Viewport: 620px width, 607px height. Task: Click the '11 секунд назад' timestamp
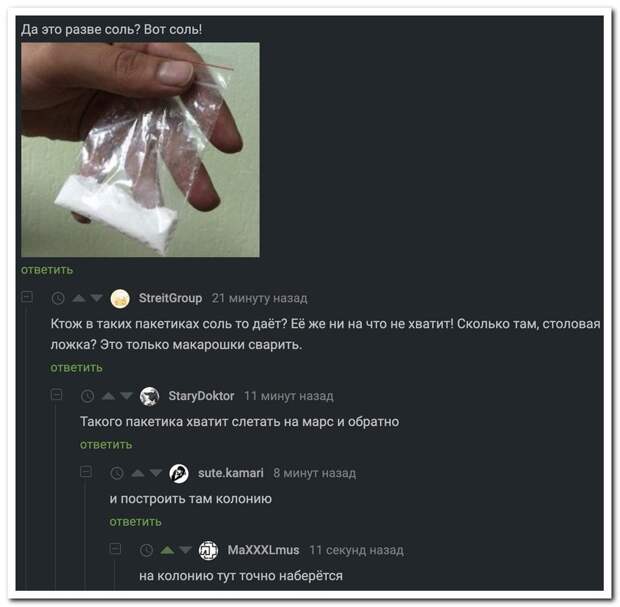(357, 550)
